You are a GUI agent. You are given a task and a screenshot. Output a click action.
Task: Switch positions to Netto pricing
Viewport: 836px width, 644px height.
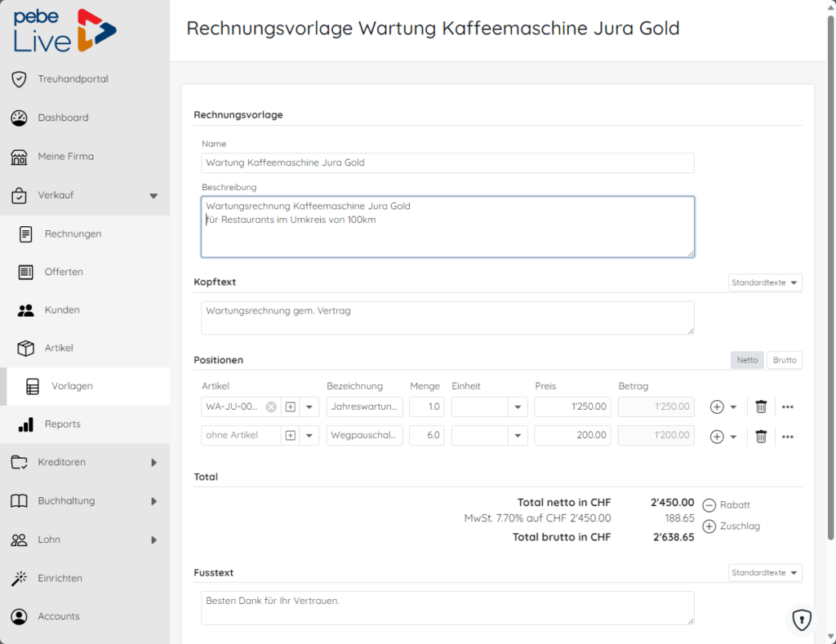click(x=747, y=360)
